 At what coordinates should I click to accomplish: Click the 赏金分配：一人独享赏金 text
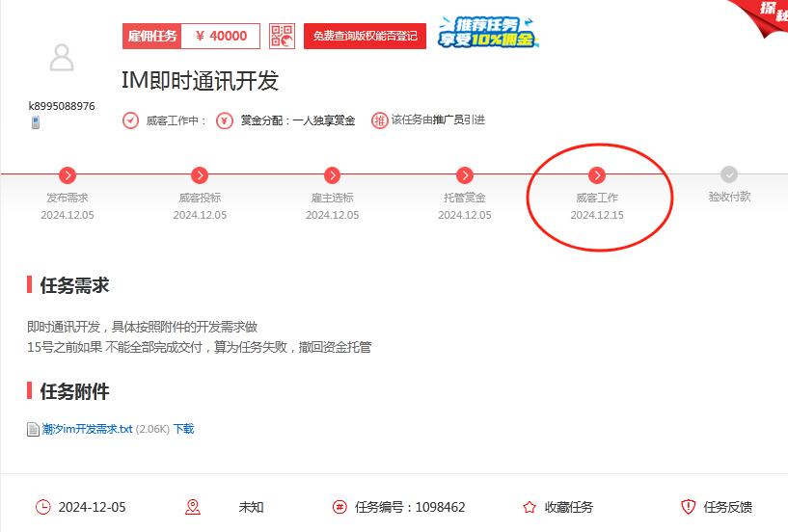[x=298, y=120]
